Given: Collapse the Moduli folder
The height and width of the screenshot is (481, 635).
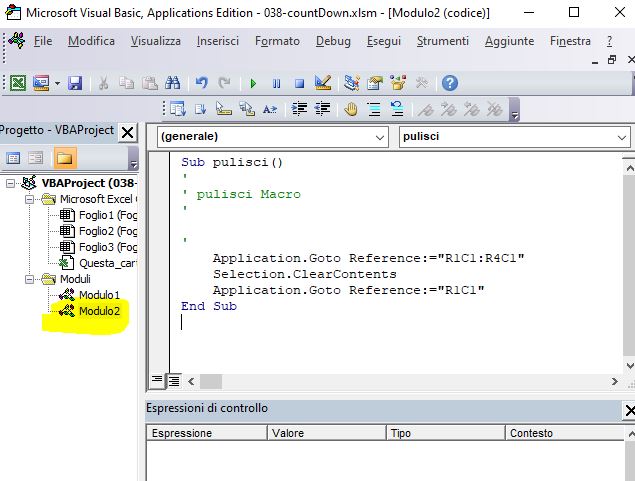Looking at the screenshot, I should pos(30,279).
